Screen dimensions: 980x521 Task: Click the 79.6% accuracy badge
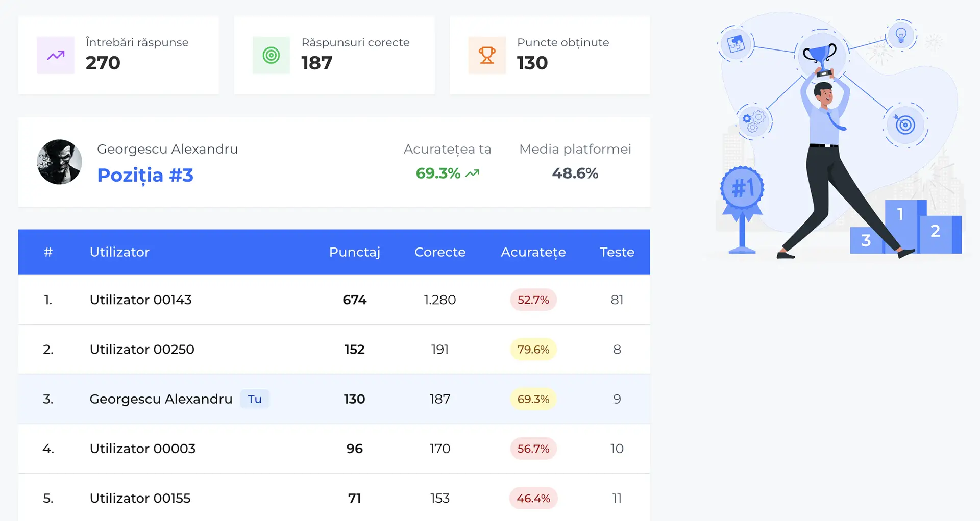pos(533,350)
